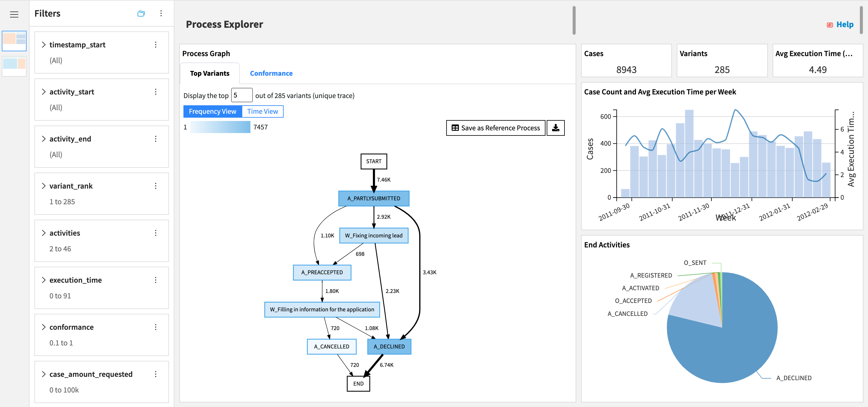Open the timestamp_start filter options menu
This screenshot has height=407, width=868.
[x=155, y=44]
